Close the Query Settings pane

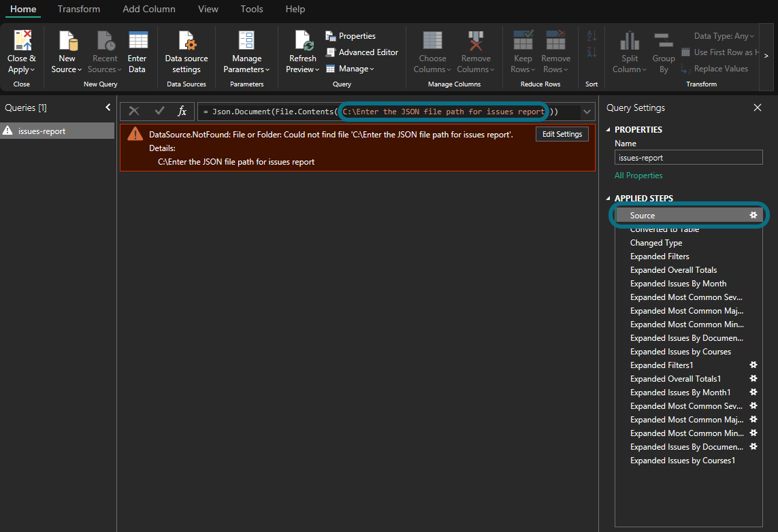(757, 107)
